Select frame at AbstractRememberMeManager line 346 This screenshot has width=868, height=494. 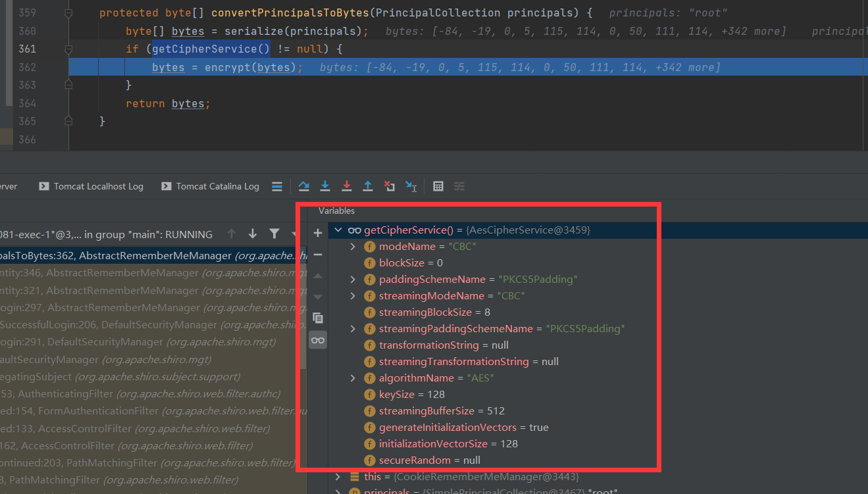click(154, 272)
